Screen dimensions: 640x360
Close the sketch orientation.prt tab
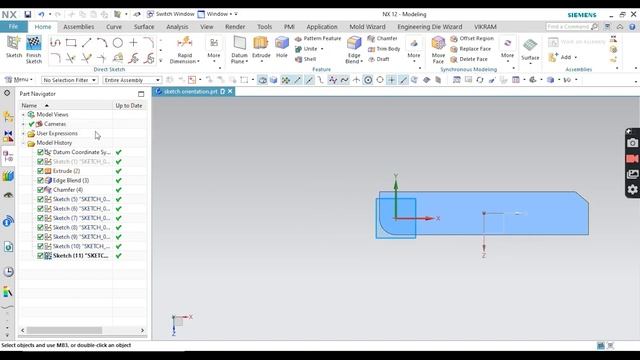coord(230,91)
